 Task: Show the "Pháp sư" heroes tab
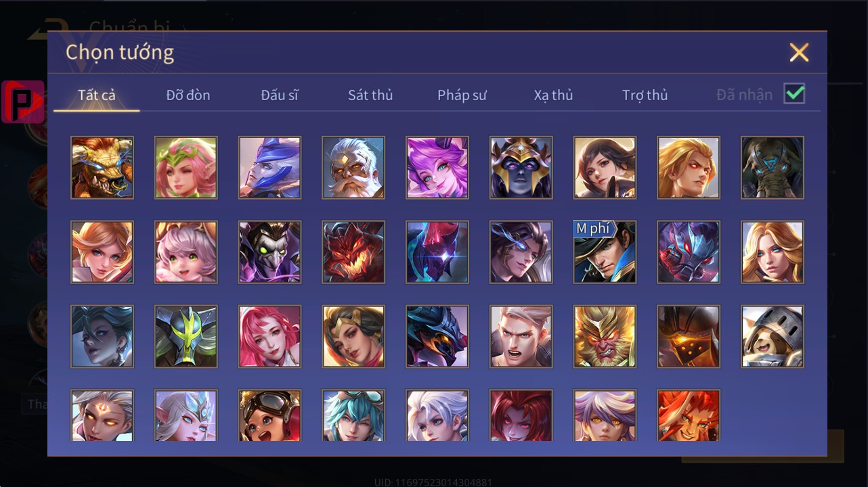pyautogui.click(x=462, y=95)
